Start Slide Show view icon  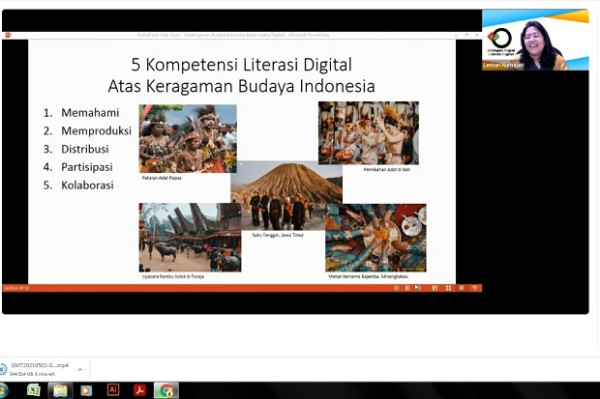coord(475,288)
